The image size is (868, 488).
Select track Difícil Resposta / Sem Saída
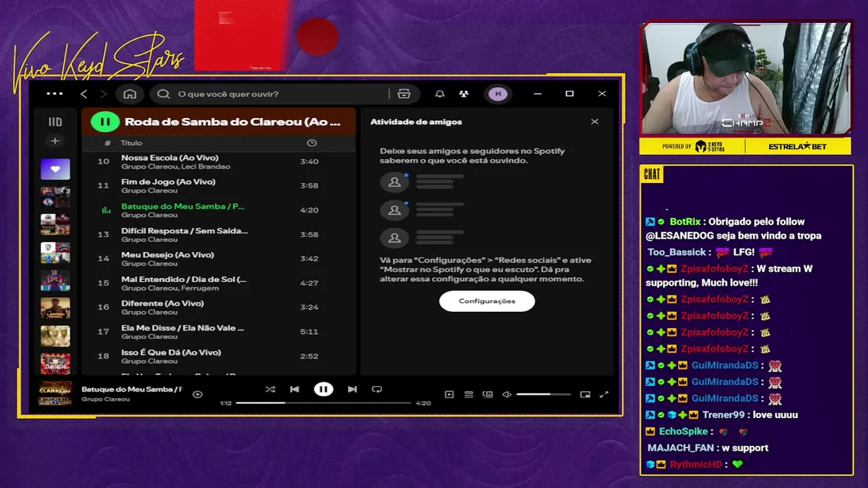coord(218,235)
